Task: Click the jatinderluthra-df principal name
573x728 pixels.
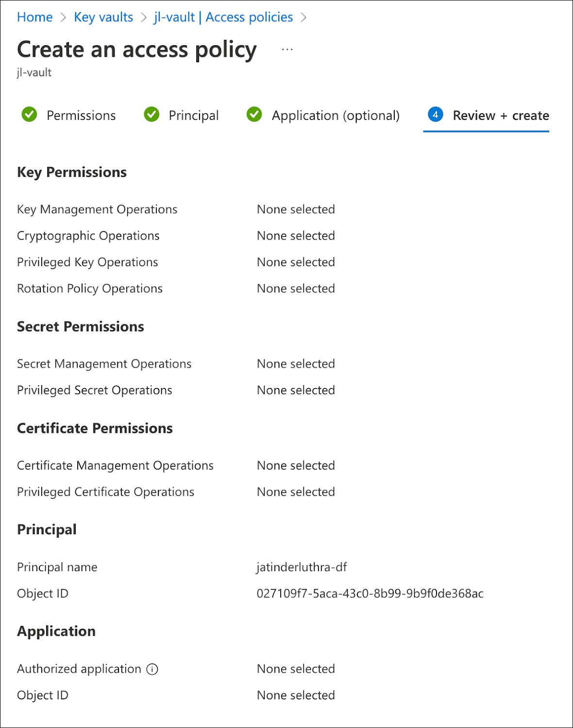Action: [302, 567]
